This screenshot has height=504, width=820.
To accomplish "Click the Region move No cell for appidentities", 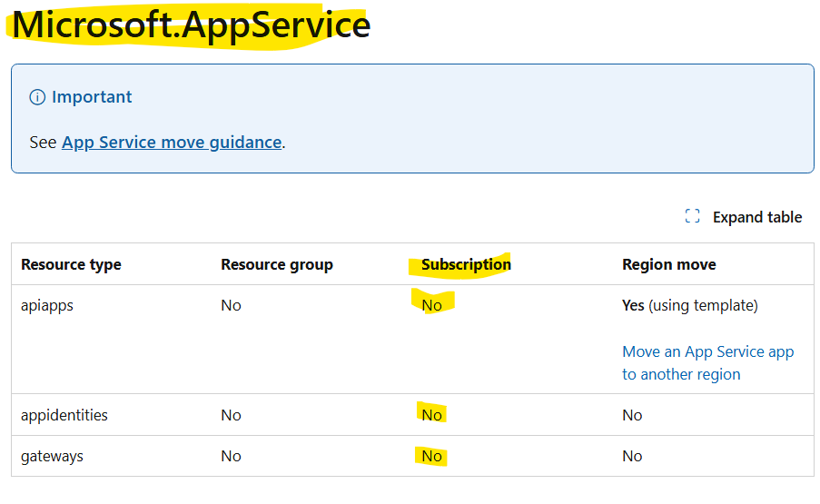I will (632, 415).
